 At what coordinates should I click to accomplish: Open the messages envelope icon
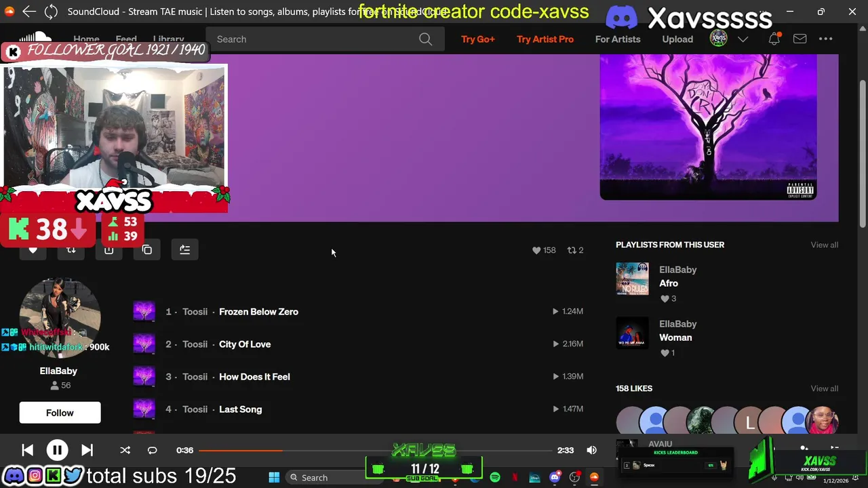800,39
